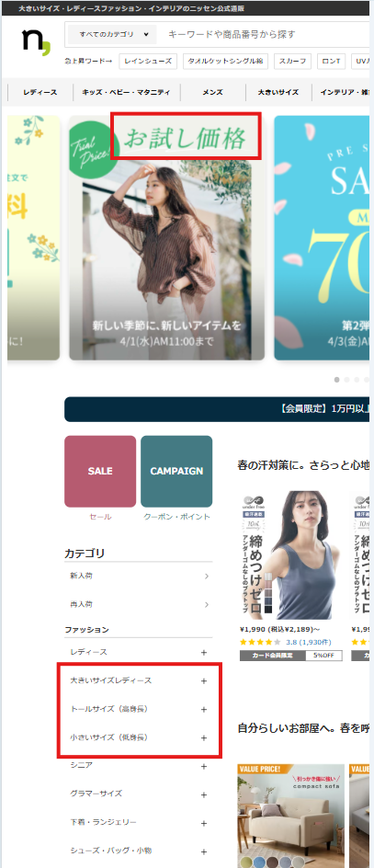Expand トールサイズ（高身長） plus icon
Viewport: 374px width, 868px height.
204,710
